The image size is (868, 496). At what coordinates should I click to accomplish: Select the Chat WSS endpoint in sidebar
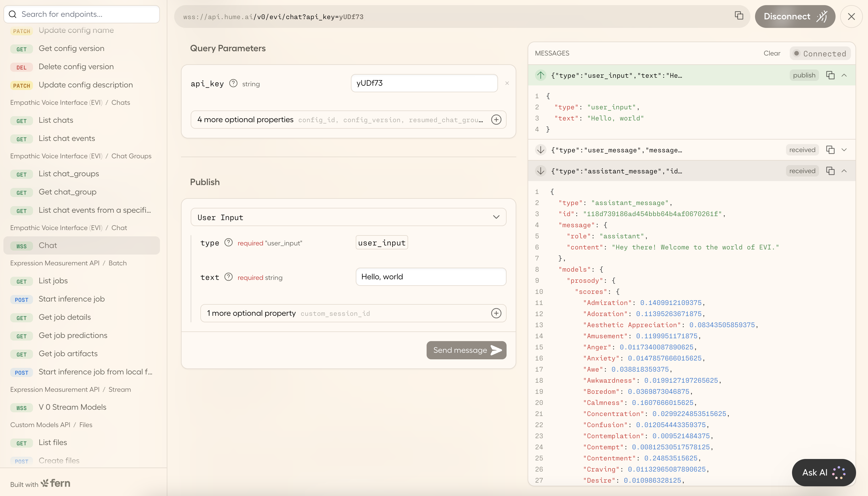(48, 245)
